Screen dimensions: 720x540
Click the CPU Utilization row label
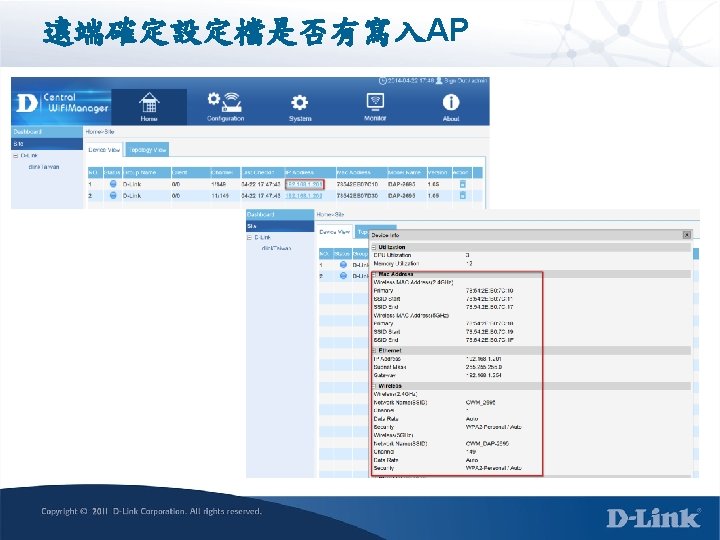click(392, 255)
